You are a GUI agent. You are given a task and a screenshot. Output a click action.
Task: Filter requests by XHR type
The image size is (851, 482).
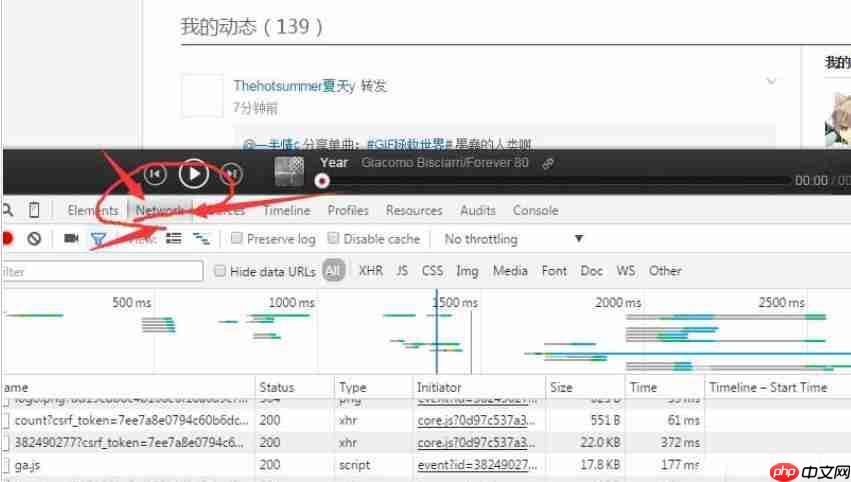[370, 271]
